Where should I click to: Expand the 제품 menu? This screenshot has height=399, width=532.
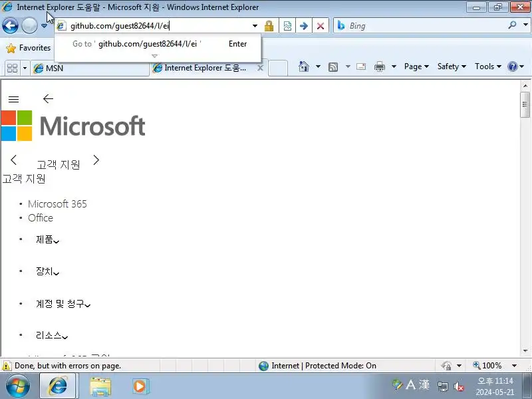[x=47, y=239]
